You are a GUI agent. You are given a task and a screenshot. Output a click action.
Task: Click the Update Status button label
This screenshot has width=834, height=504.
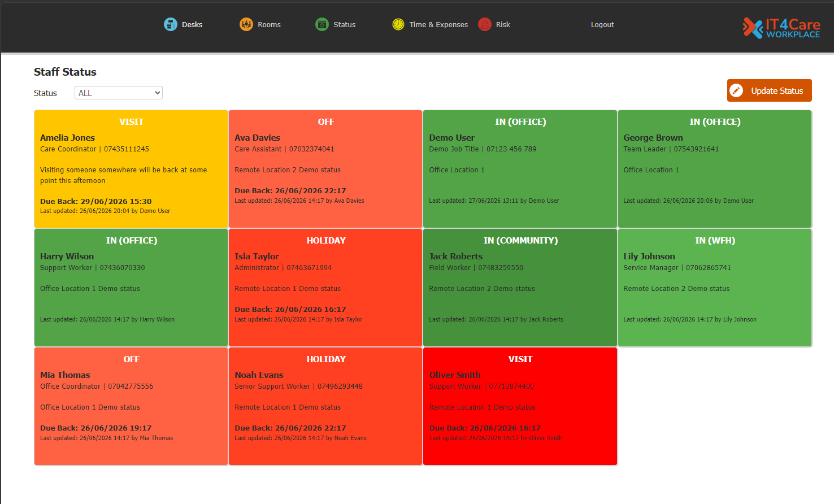click(x=777, y=91)
